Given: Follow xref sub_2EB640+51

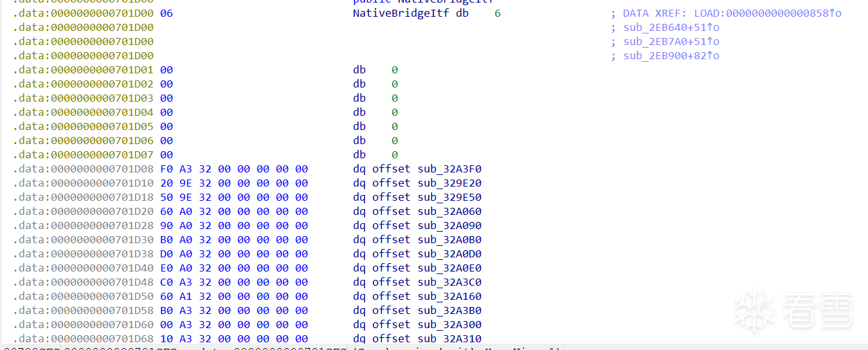Looking at the screenshot, I should [671, 27].
